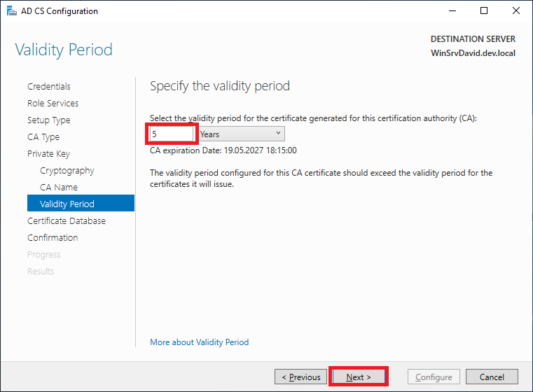Open the Confirmation step
The width and height of the screenshot is (533, 392).
tap(53, 238)
